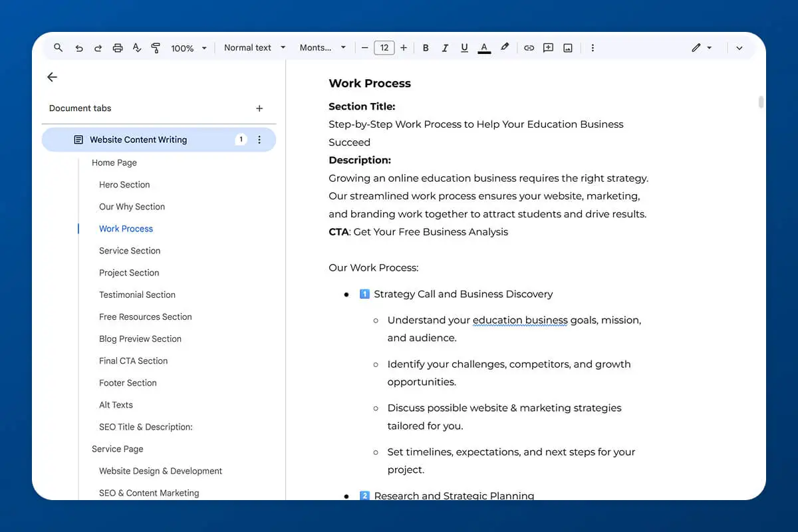798x532 pixels.
Task: Toggle italic formatting
Action: point(445,47)
